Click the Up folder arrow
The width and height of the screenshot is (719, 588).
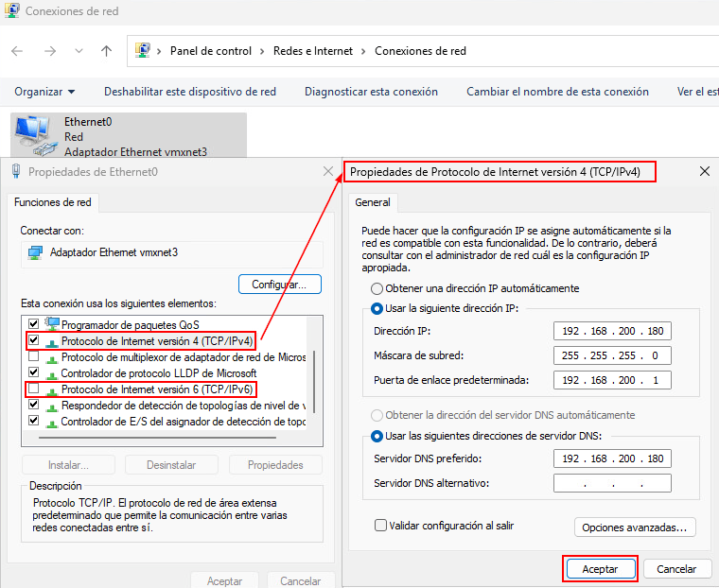coord(106,51)
